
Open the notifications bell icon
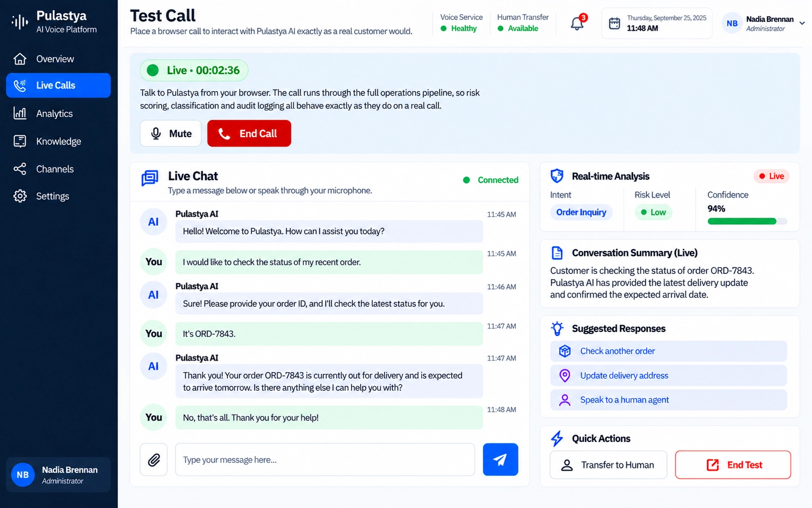[x=577, y=23]
